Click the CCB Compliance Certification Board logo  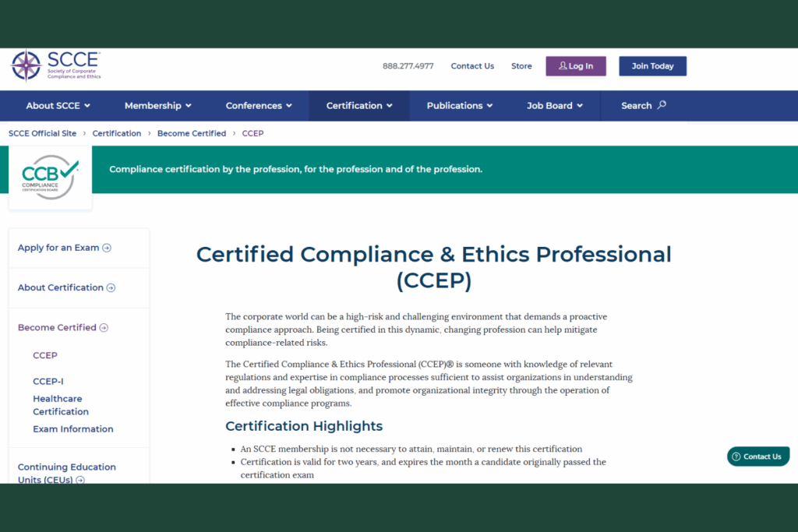pos(50,177)
